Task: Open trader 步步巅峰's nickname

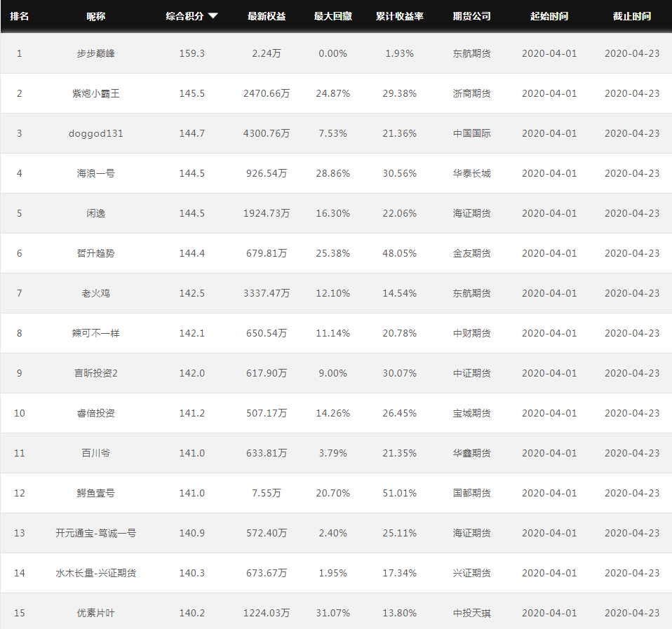Action: click(96, 53)
